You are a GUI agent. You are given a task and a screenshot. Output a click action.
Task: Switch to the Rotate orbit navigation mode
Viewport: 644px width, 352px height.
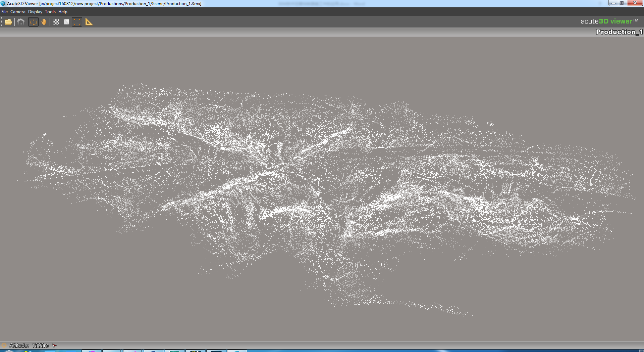point(33,22)
